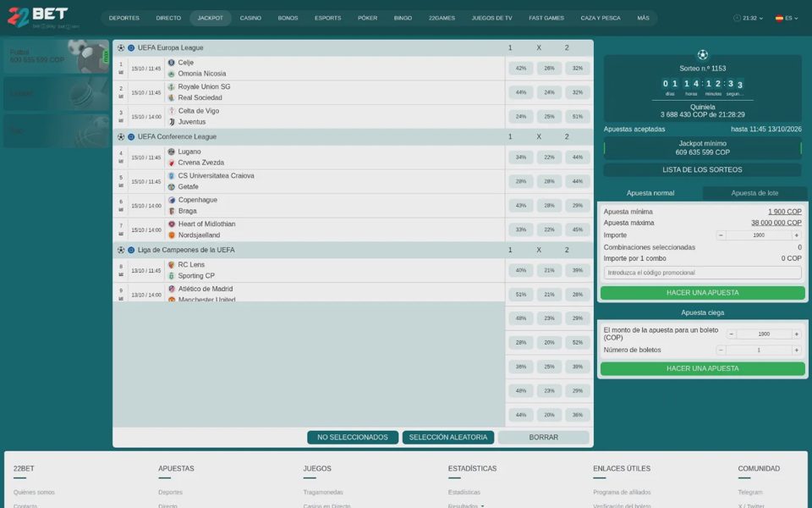The height and width of the screenshot is (508, 812).
Task: Click the Lugano team crest
Action: [x=172, y=152]
